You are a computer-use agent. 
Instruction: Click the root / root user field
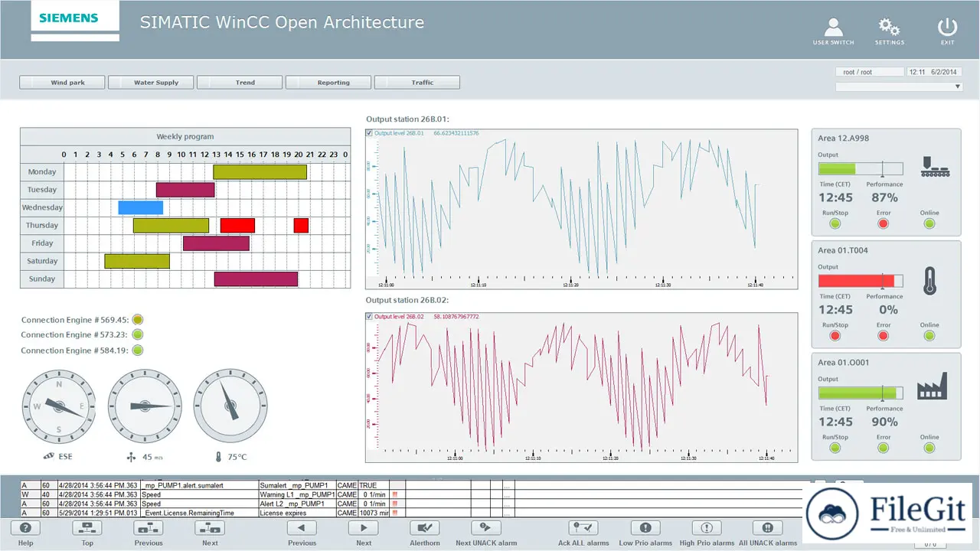[870, 72]
